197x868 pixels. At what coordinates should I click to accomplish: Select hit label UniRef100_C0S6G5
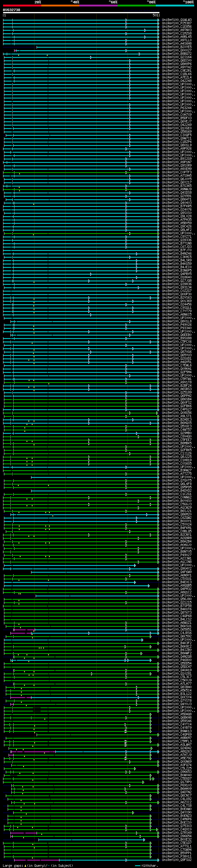click(177, 463)
